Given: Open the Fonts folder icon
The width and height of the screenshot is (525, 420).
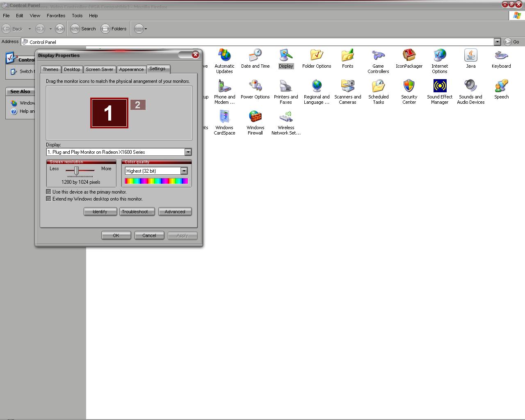Looking at the screenshot, I should tap(347, 58).
